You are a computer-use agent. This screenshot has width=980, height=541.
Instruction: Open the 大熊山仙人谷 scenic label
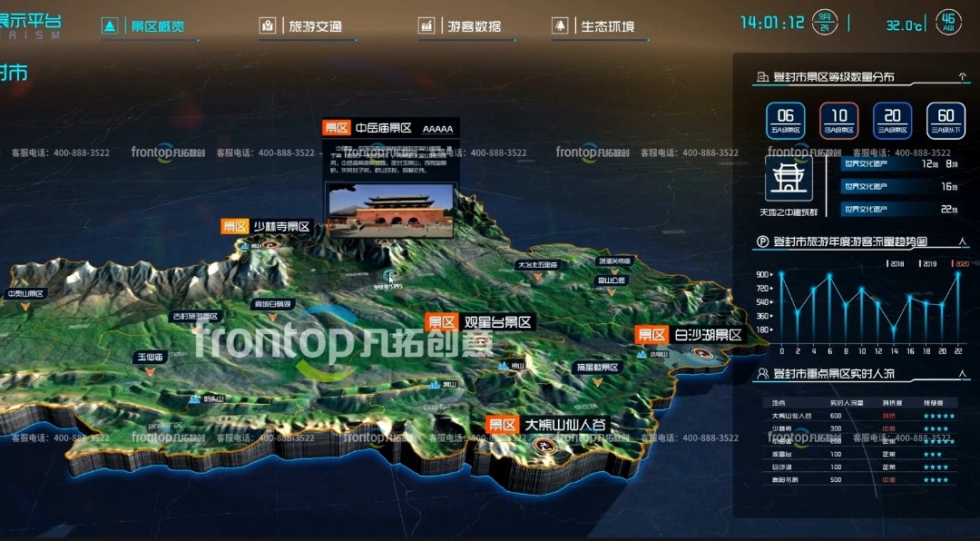tap(547, 425)
